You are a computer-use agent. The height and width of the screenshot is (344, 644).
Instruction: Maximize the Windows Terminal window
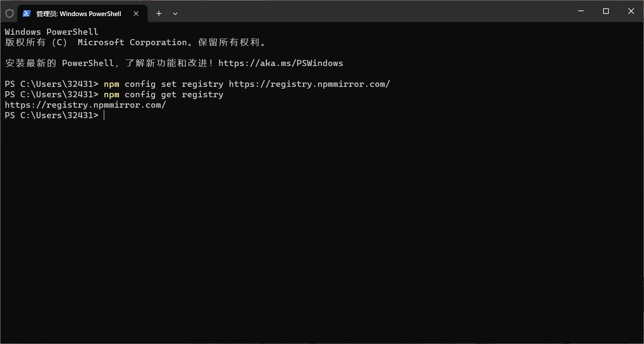(606, 11)
